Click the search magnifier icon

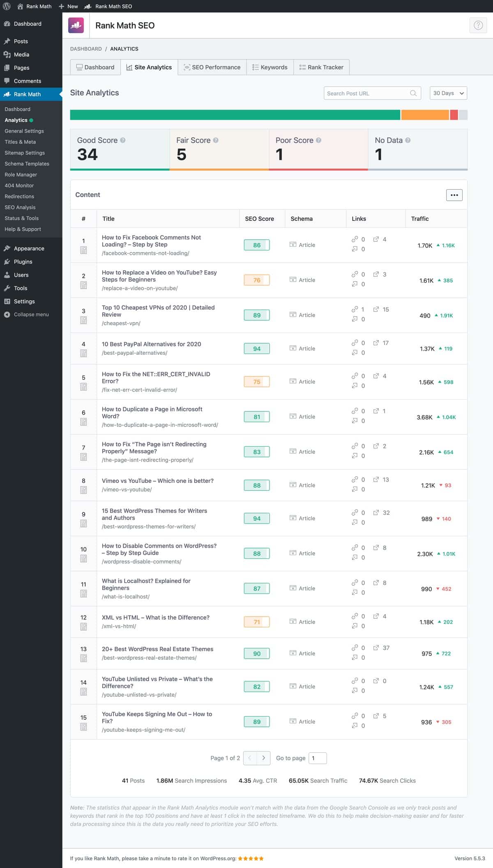[x=413, y=93]
